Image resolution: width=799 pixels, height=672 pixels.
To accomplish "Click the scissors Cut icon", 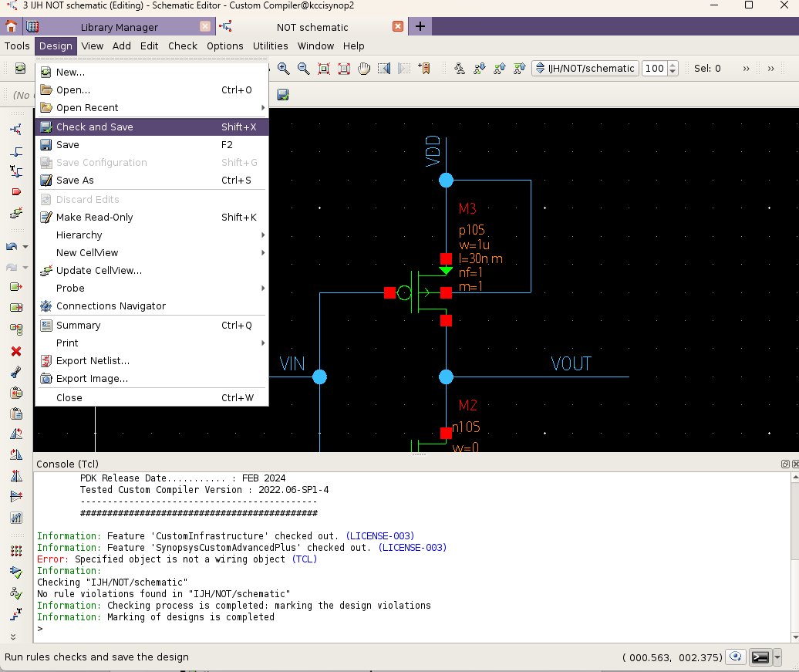I will pos(16,372).
